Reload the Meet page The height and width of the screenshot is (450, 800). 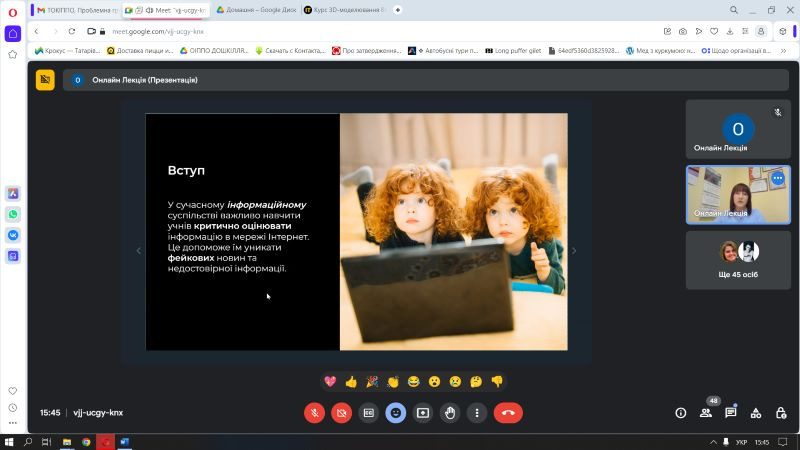(72, 32)
